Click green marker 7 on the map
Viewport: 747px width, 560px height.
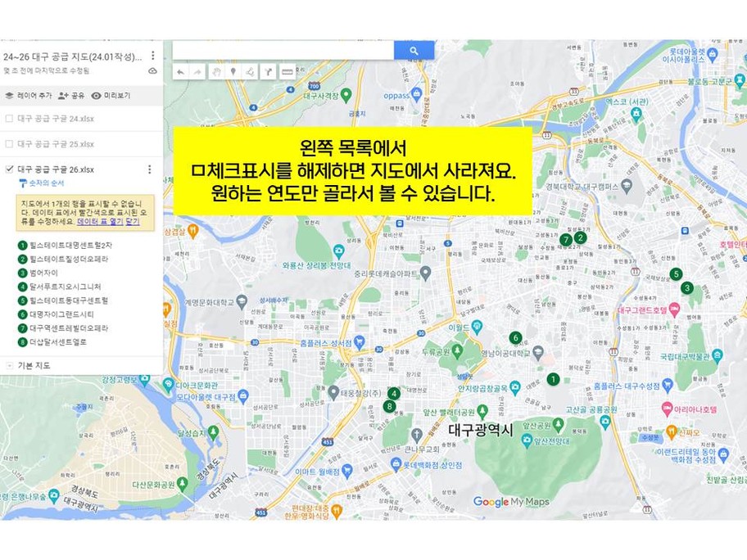pyautogui.click(x=565, y=240)
